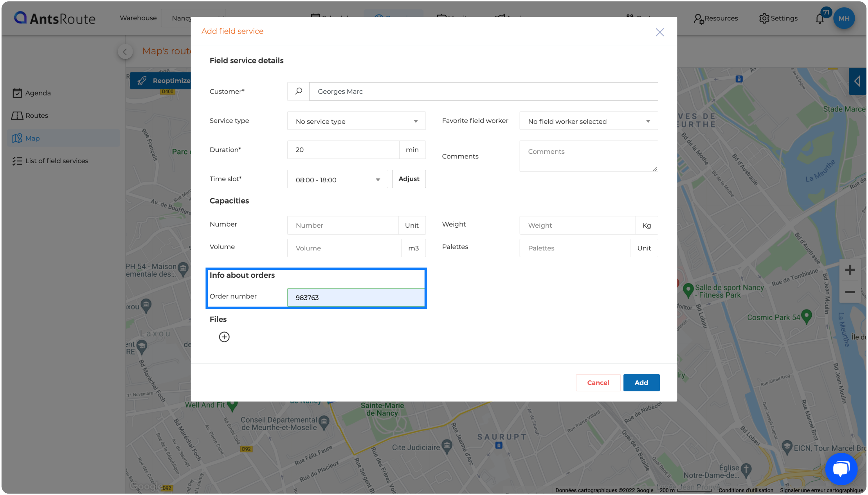Select Map in the sidebar
The width and height of the screenshot is (868, 495).
coord(63,138)
